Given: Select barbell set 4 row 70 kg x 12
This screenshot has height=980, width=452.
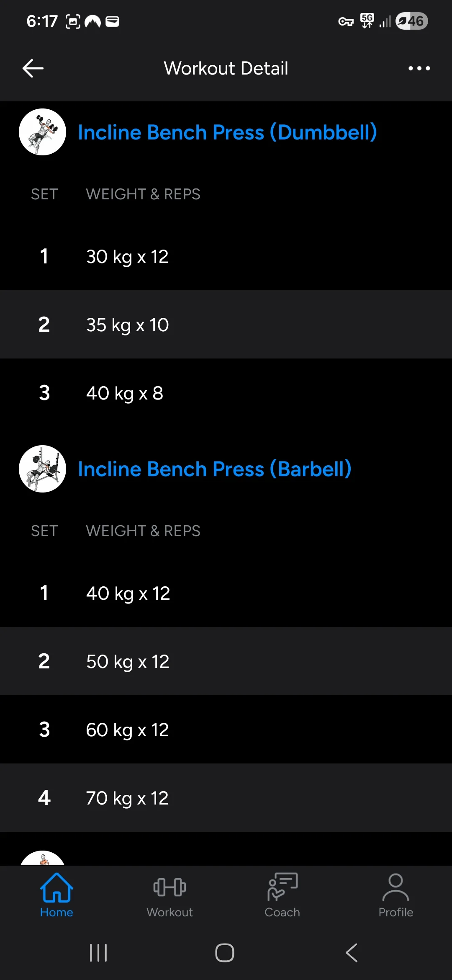Looking at the screenshot, I should 226,798.
